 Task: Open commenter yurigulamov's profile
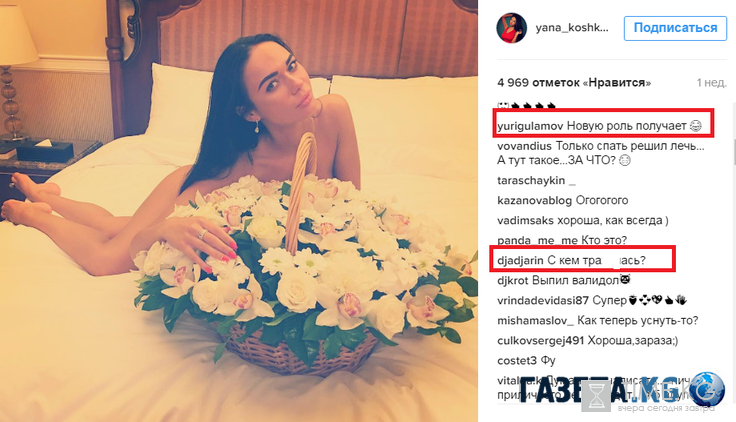[530, 126]
